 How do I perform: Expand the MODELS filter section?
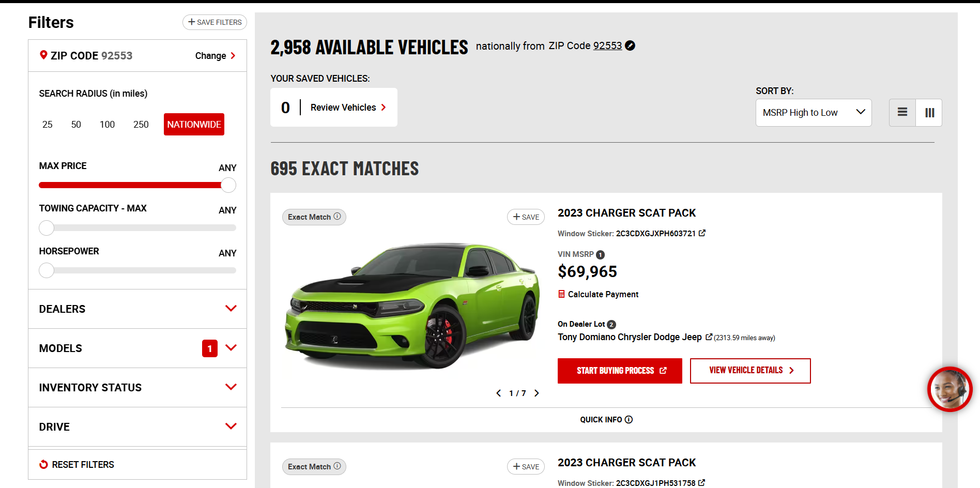[137, 348]
